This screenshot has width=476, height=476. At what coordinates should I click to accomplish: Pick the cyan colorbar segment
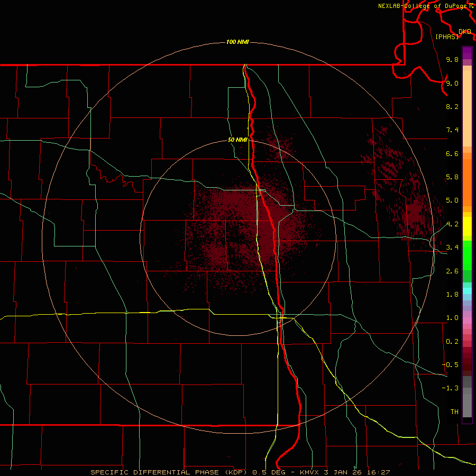(x=467, y=291)
